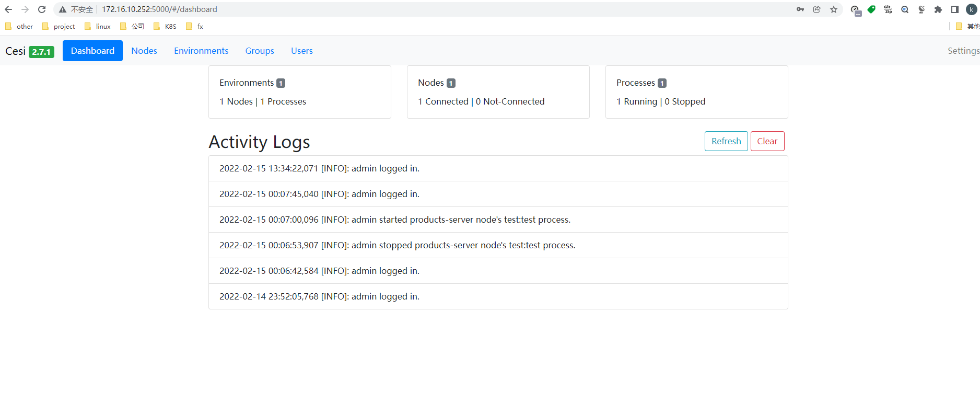Switch to the Nodes tab
Viewport: 980px width, 403px height.
(144, 51)
